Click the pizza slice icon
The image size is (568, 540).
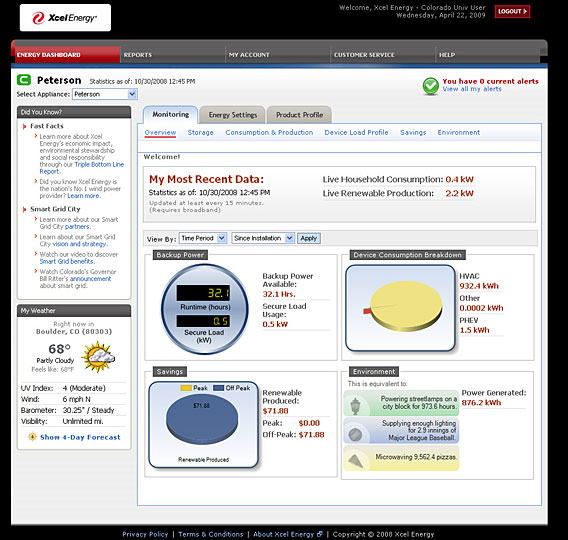[355, 460]
